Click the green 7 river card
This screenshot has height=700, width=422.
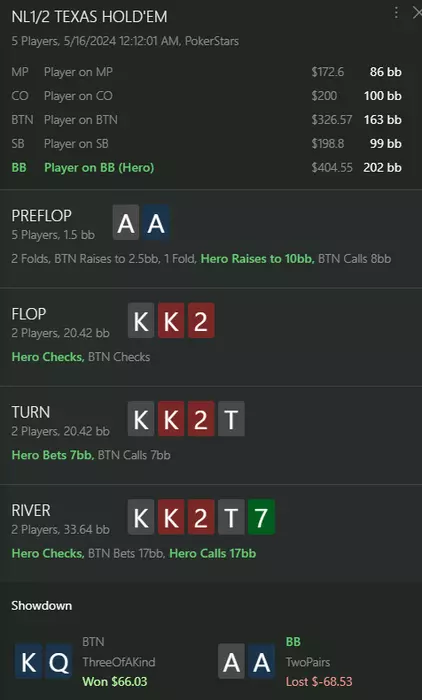pos(261,517)
